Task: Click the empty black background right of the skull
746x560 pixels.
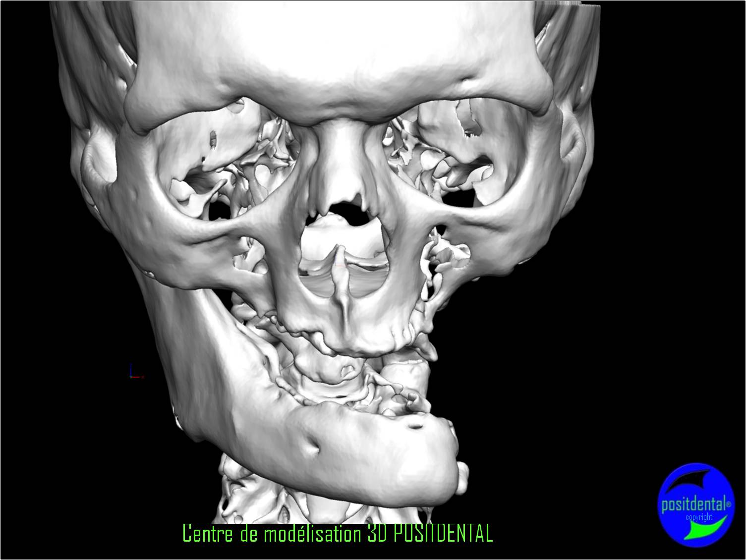Action: [x=644, y=297]
